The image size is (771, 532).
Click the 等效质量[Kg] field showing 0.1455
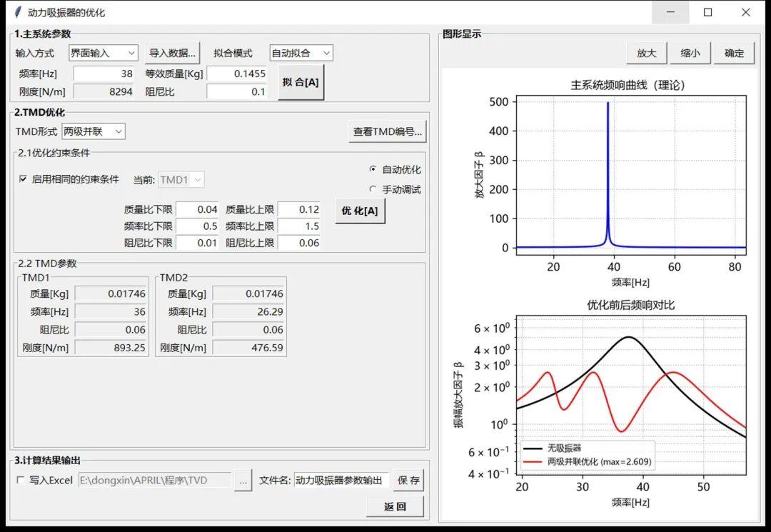click(x=237, y=74)
